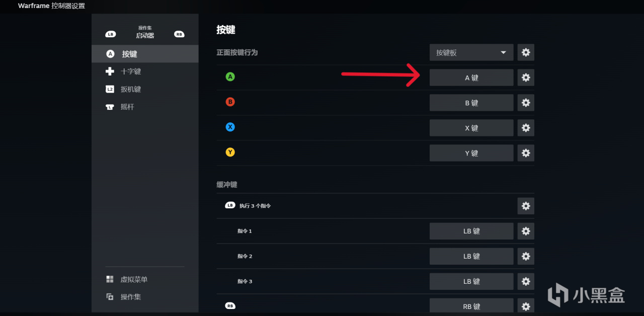The image size is (644, 316).
Task: Open gear settings for 指令 3
Action: click(x=526, y=281)
